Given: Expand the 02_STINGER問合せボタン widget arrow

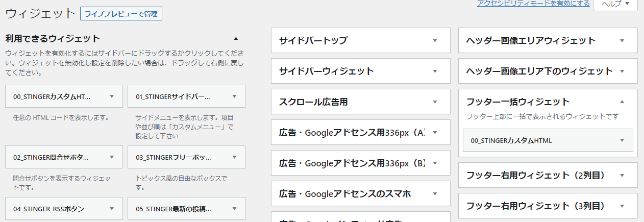Looking at the screenshot, I should pyautogui.click(x=112, y=157).
